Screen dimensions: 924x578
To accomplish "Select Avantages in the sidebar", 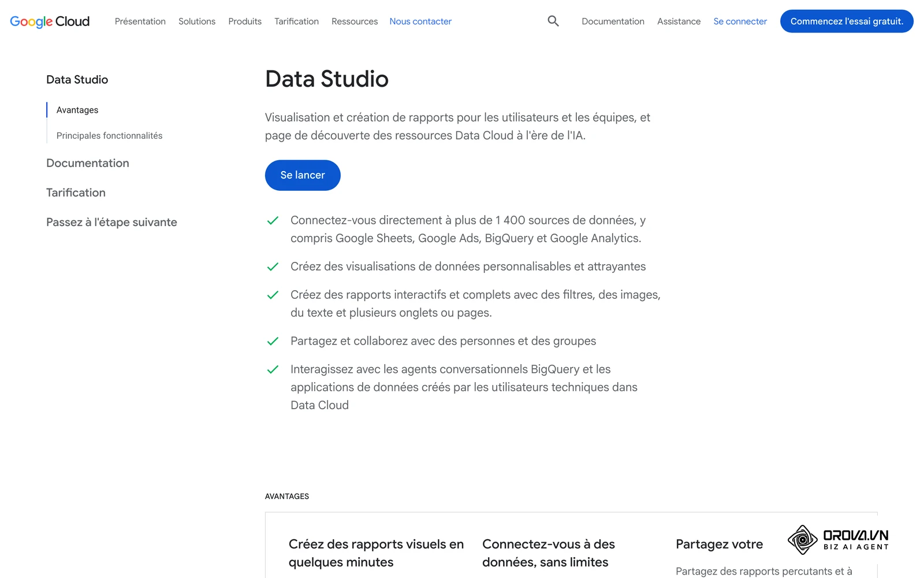I will click(77, 110).
